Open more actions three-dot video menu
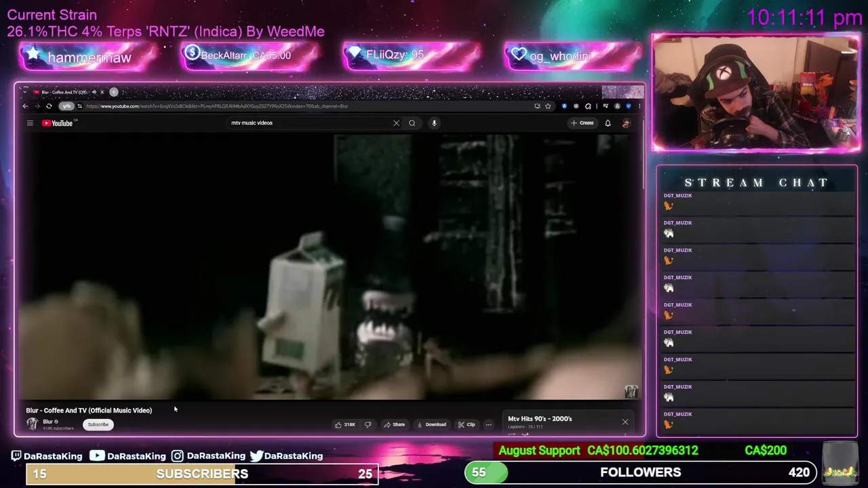This screenshot has height=488, width=868. click(x=488, y=424)
